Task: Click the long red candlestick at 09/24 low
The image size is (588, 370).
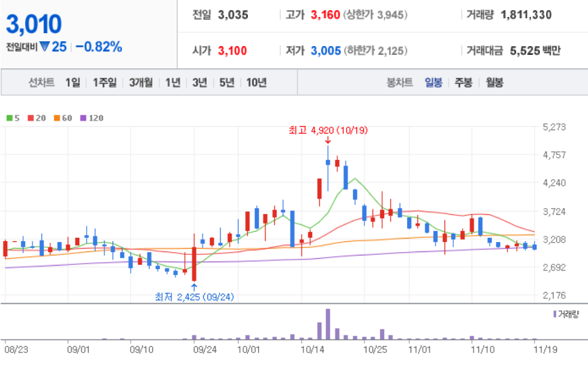Action: click(194, 259)
